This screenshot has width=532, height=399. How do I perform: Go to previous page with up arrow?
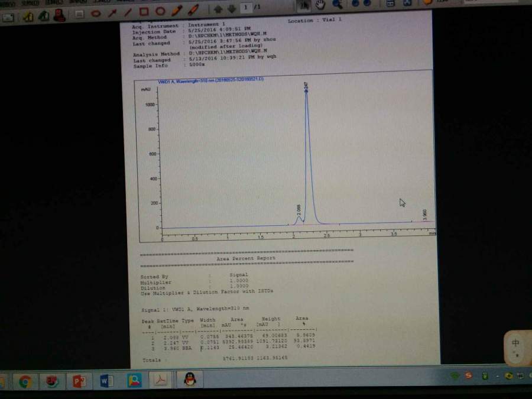(x=218, y=9)
